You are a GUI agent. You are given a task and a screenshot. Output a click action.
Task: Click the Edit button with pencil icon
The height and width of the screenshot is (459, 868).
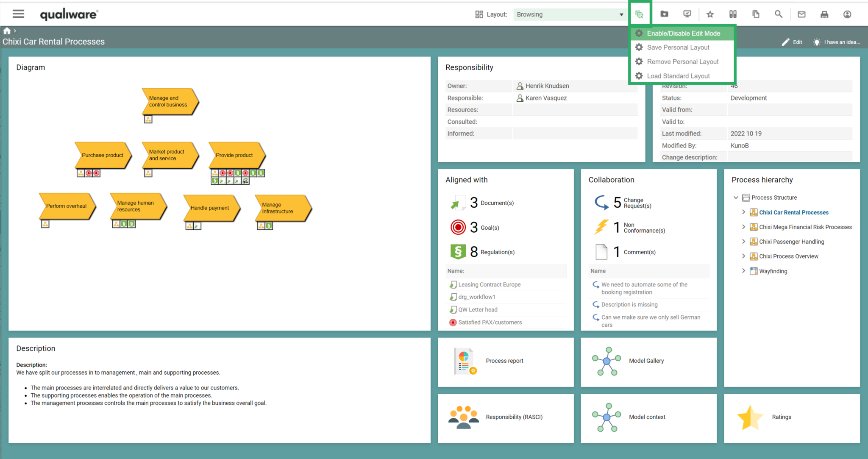[x=792, y=42]
